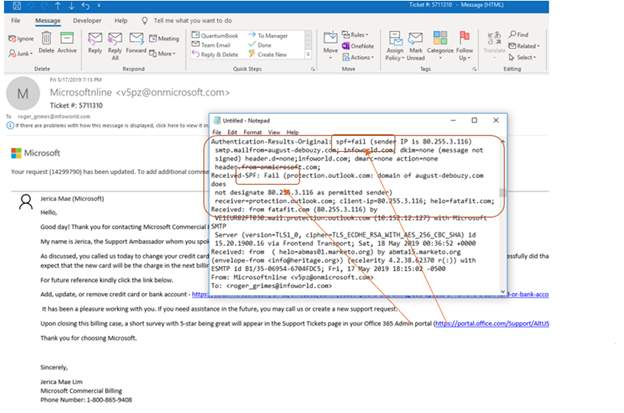Image resolution: width=624 pixels, height=413 pixels.
Task: Run the Team Email quick step
Action: coord(211,45)
